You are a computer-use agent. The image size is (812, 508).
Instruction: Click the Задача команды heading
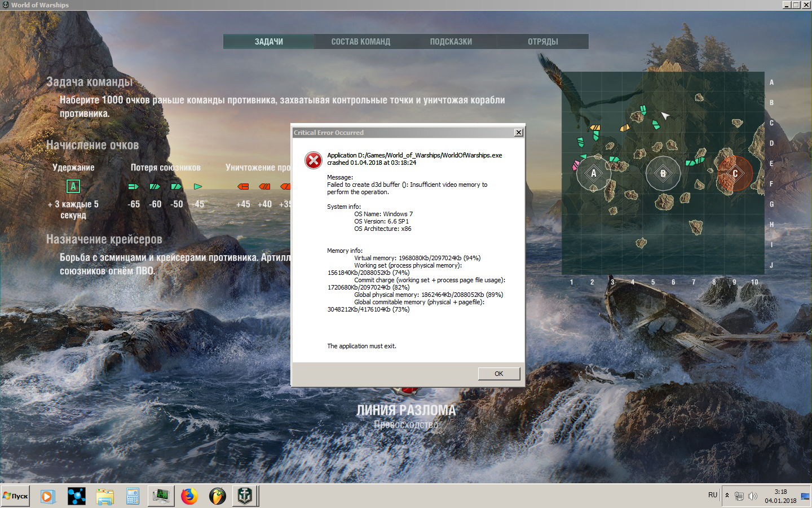[90, 82]
